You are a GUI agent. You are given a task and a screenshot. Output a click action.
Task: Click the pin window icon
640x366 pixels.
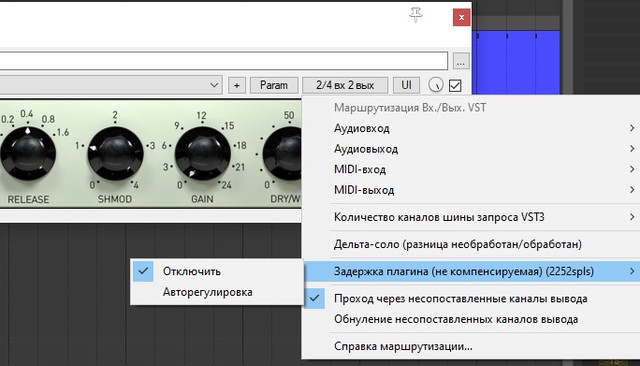[416, 15]
